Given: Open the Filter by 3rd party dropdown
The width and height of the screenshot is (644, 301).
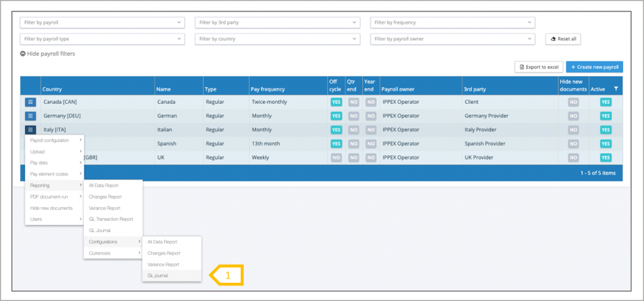Looking at the screenshot, I should coord(277,23).
